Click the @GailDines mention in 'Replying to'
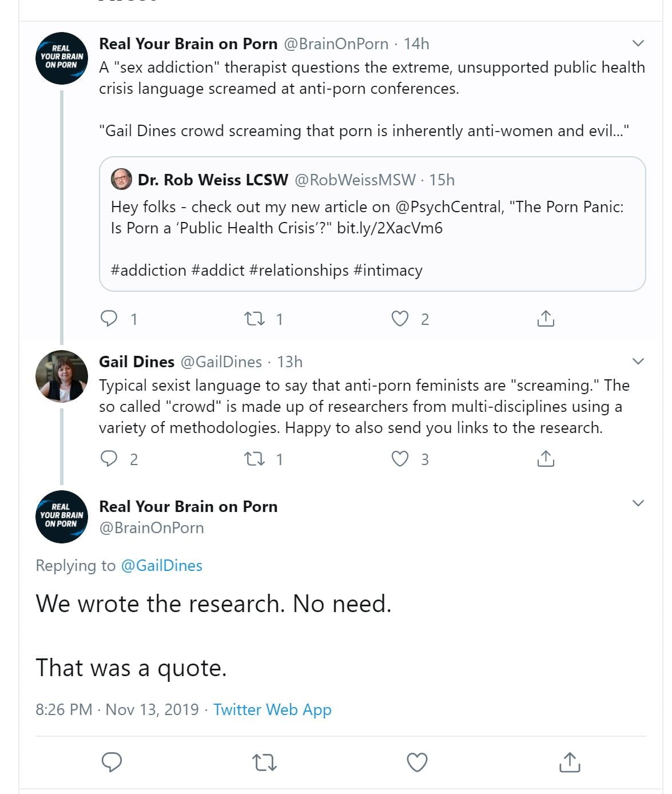This screenshot has height=794, width=672. (161, 565)
